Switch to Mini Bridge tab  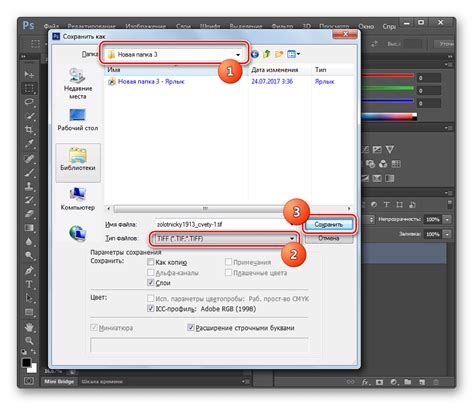[59, 381]
